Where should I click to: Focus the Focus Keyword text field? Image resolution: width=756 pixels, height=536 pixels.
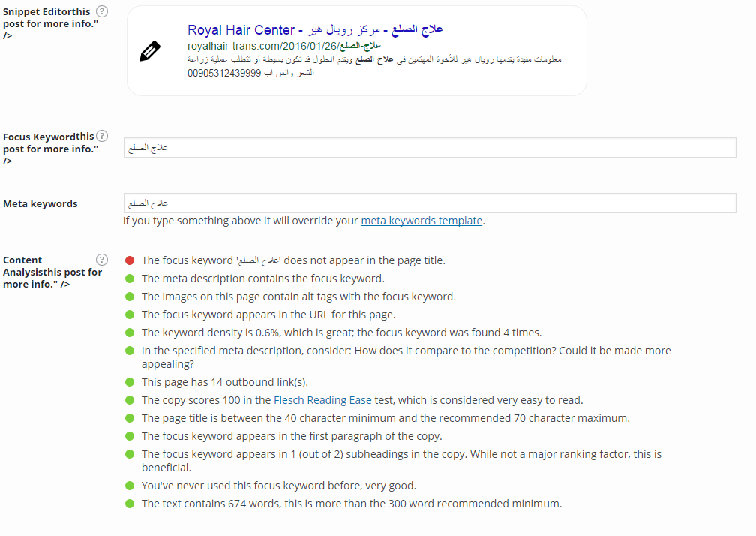click(x=430, y=148)
